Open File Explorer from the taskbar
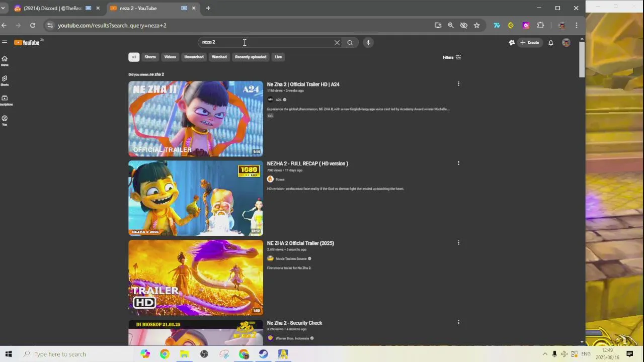 184,354
